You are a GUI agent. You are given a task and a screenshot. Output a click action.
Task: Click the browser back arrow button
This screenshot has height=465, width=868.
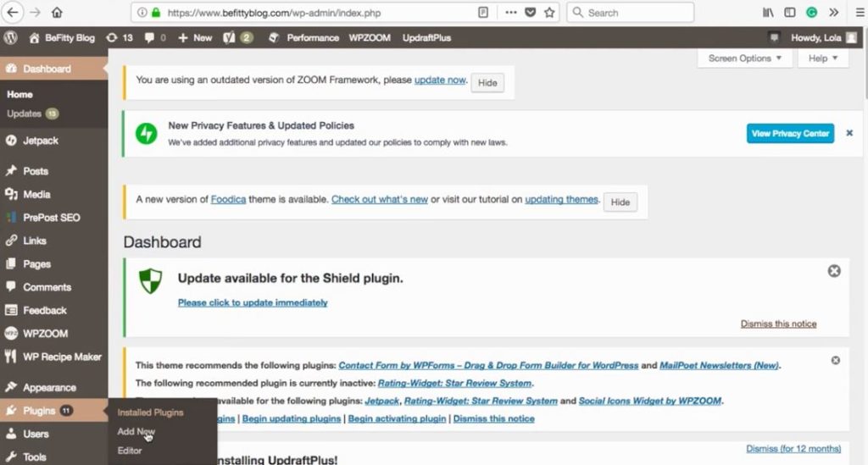click(x=12, y=12)
